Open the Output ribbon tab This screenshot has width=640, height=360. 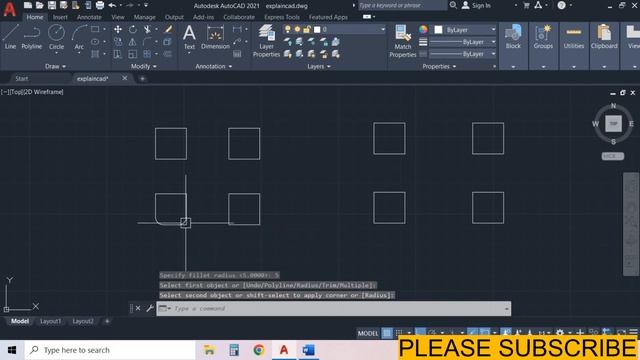tap(174, 17)
